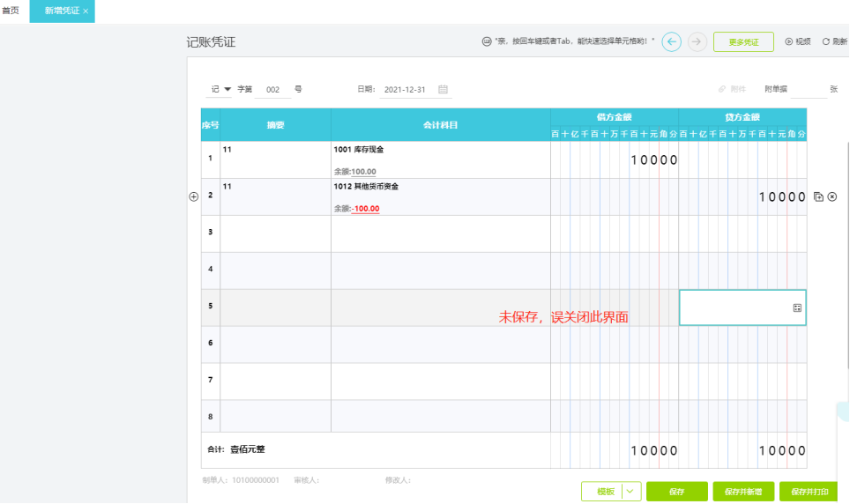850x504 pixels.
Task: Go to previous voucher arrow
Action: (671, 41)
